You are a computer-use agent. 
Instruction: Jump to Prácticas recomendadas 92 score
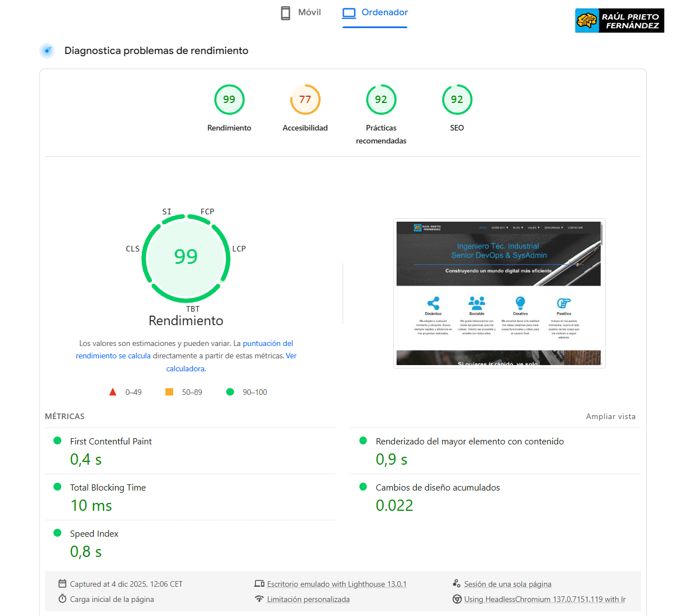point(381,100)
